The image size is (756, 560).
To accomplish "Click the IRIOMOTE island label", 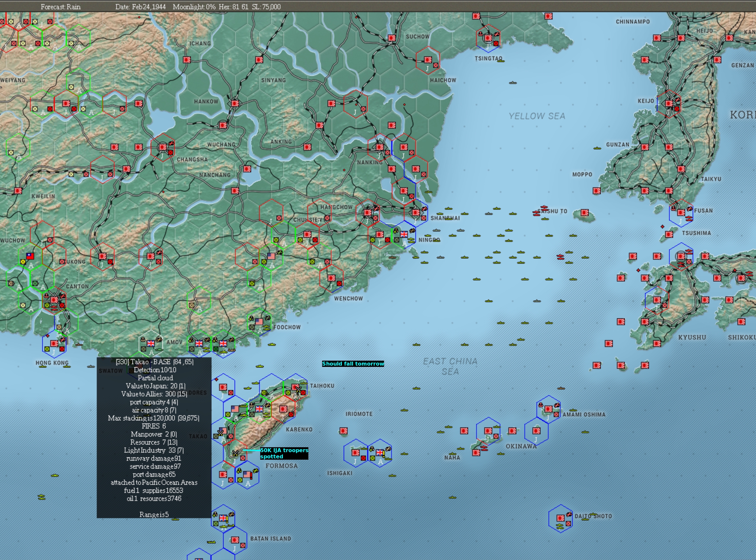I will (x=359, y=414).
